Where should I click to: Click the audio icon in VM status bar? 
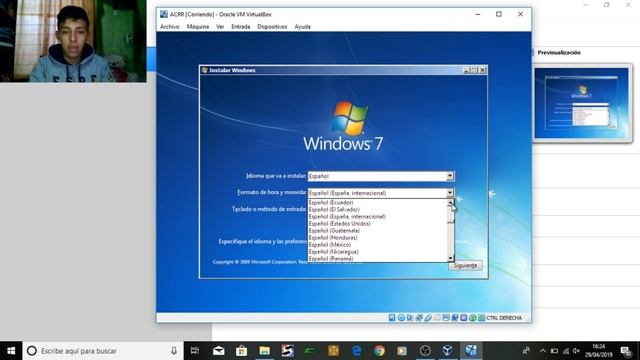tap(410, 318)
